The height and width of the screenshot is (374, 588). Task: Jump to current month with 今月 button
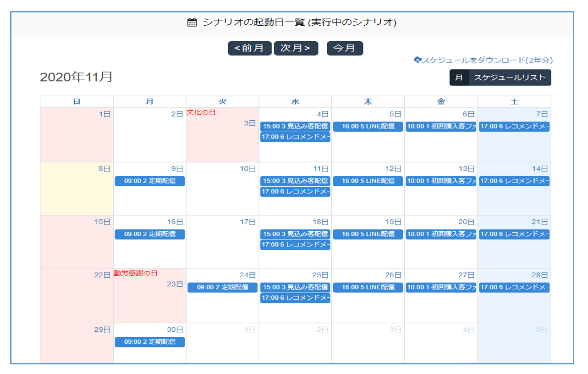coord(345,48)
